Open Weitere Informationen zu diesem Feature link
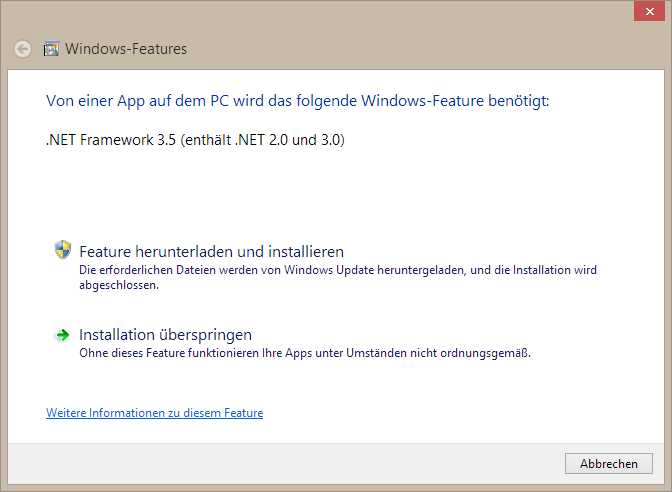Screen dimensions: 672x492 click(154, 413)
